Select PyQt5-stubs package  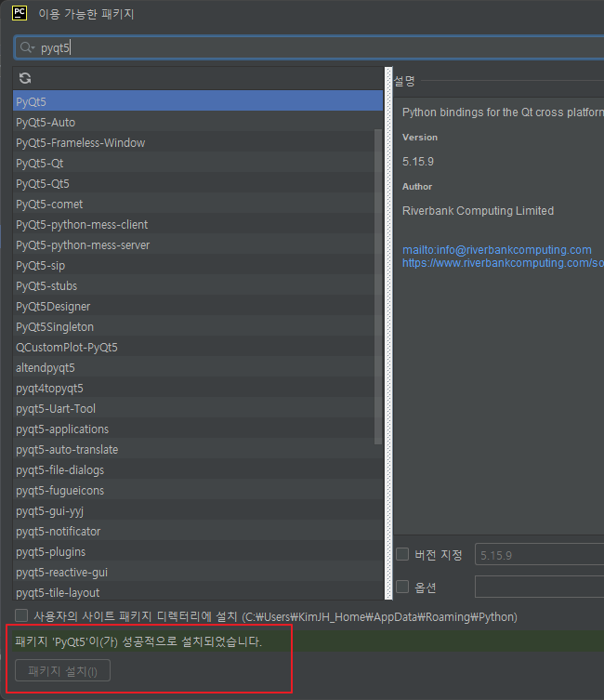coord(198,286)
